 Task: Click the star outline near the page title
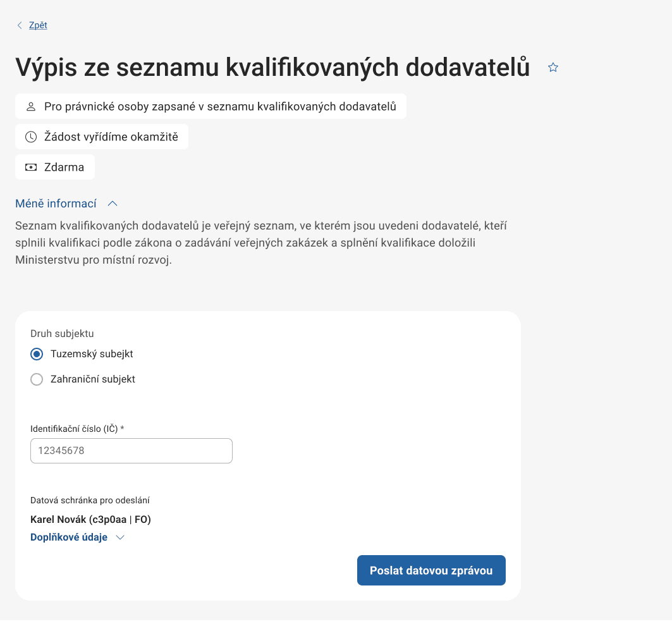click(553, 67)
